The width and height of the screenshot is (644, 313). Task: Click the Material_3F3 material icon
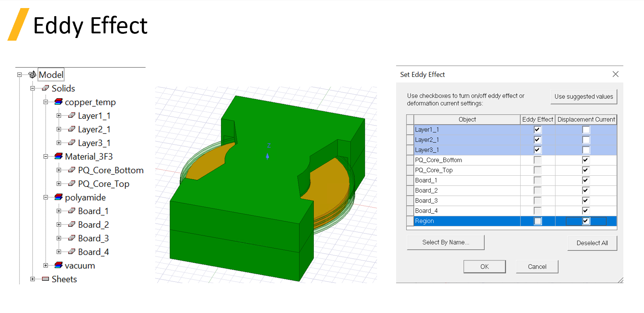pyautogui.click(x=59, y=156)
